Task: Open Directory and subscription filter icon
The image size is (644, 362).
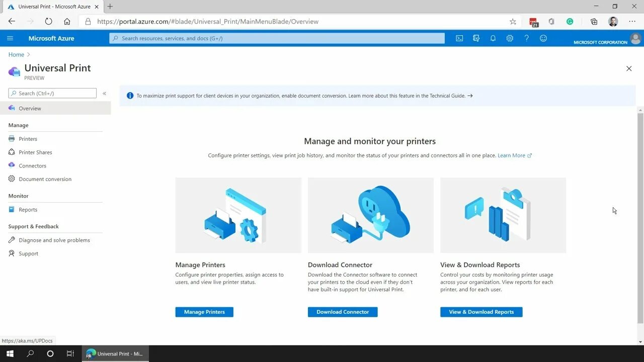Action: coord(476,38)
